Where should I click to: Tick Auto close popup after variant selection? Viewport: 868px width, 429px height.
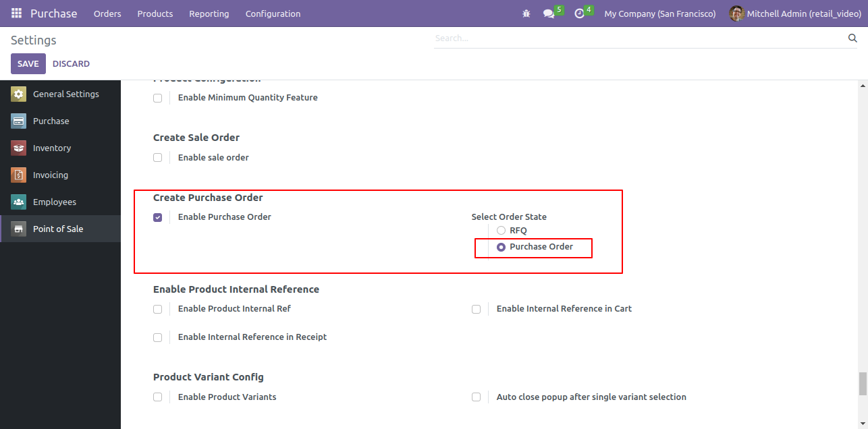point(476,397)
